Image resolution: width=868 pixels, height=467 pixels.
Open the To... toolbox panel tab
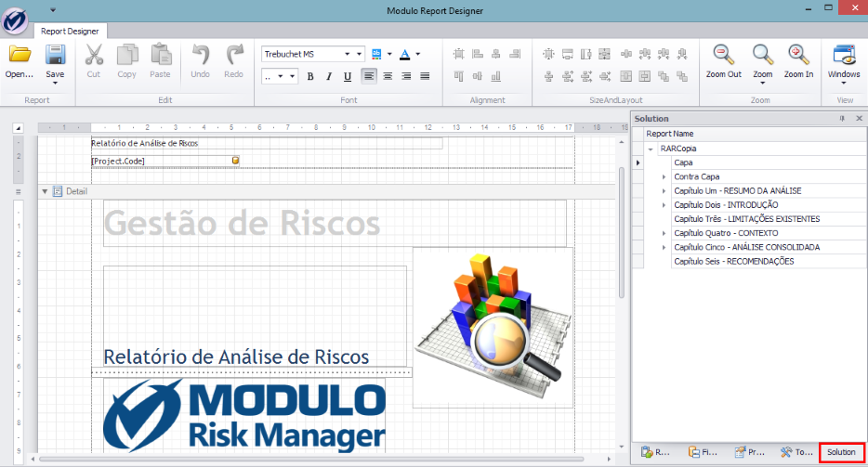coord(796,452)
